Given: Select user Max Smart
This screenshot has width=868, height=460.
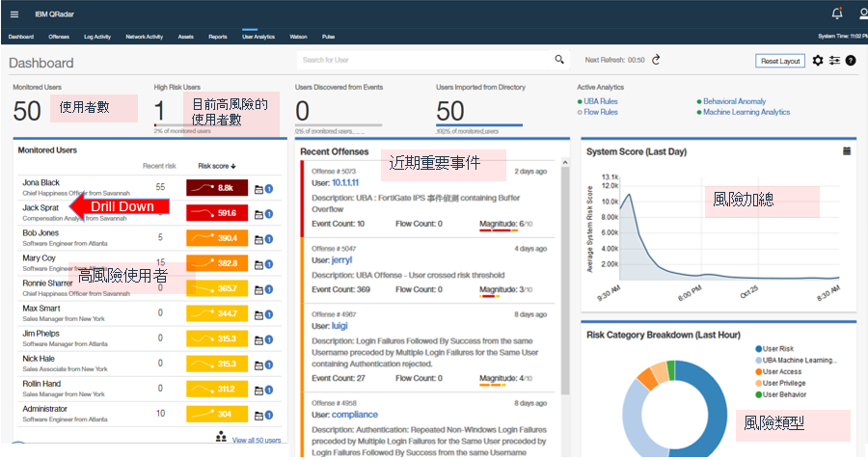Looking at the screenshot, I should pos(41,309).
